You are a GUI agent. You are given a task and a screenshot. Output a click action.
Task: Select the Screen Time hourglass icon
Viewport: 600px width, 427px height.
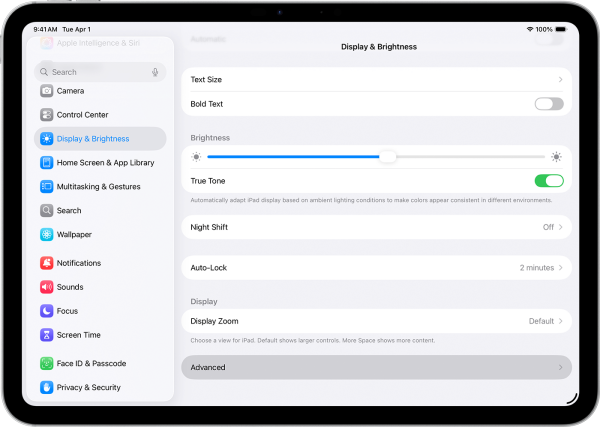pyautogui.click(x=47, y=335)
